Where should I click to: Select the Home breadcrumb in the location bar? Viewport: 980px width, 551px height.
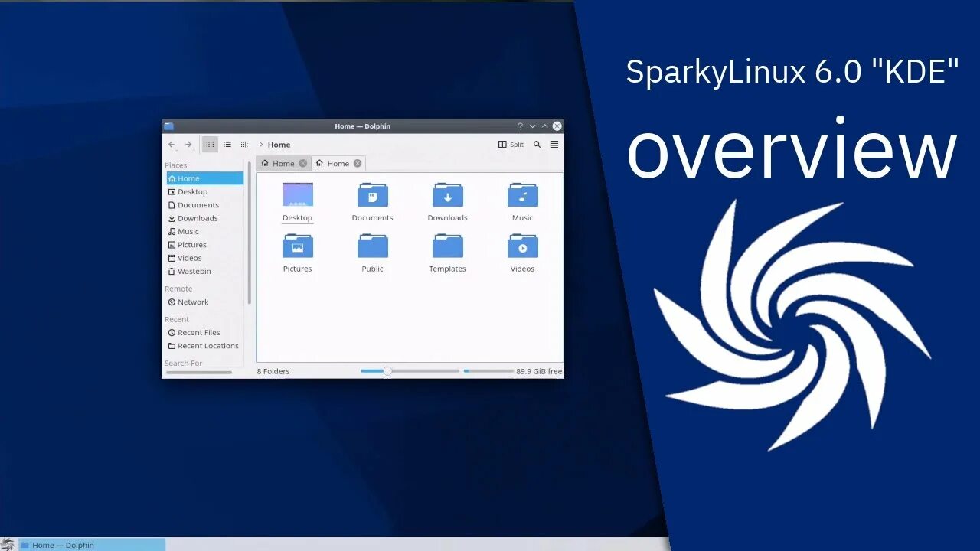[279, 145]
